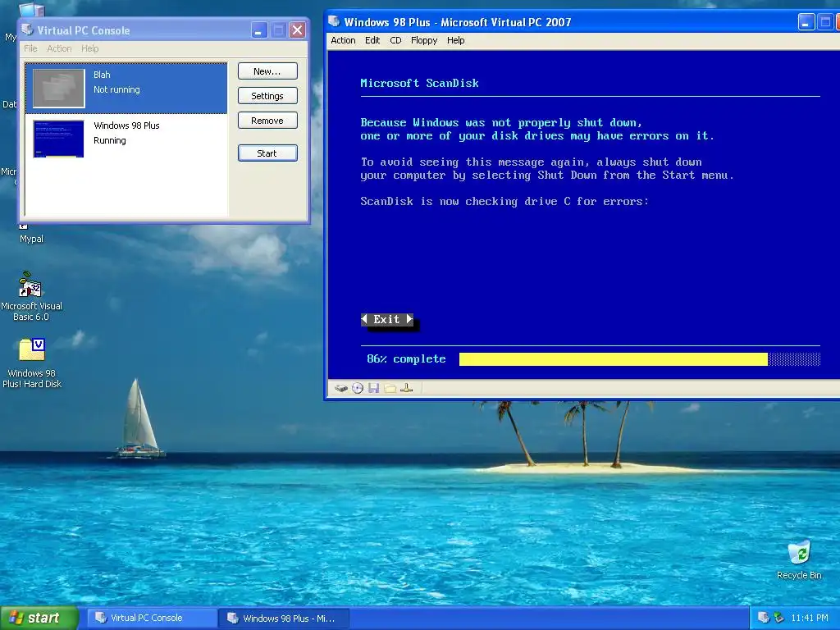The image size is (840, 630).
Task: Click "ScanDisk is now checking drive C" line
Action: (504, 202)
